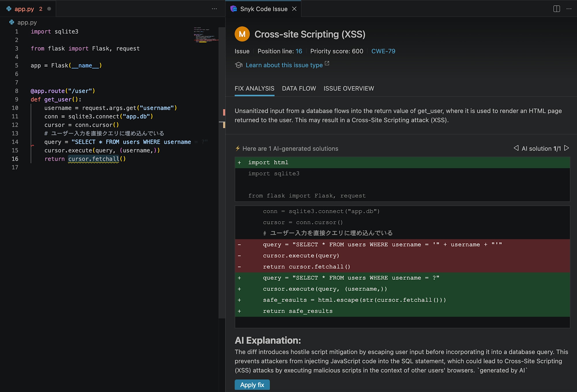Viewport: 577px width, 392px height.
Task: Click the Snyk logo icon in the tab
Action: point(233,9)
